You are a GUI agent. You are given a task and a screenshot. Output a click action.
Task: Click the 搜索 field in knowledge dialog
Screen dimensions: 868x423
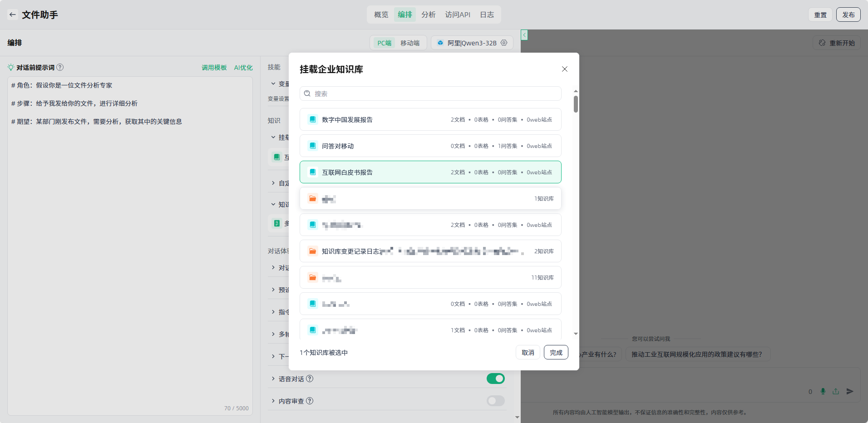[x=430, y=93]
